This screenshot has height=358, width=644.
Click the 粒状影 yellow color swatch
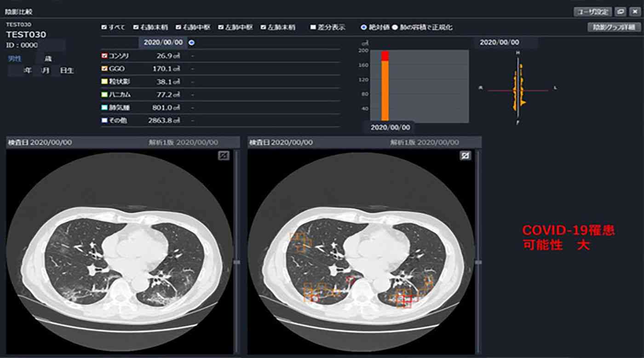(104, 81)
